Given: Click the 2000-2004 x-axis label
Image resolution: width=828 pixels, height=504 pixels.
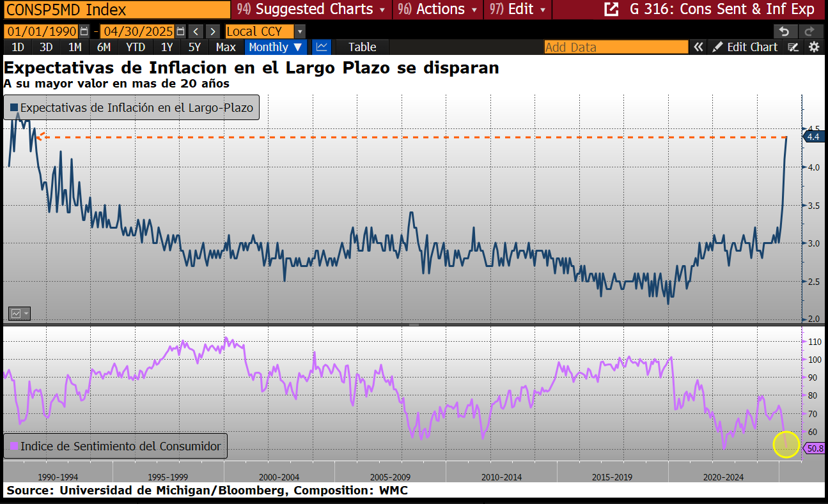Looking at the screenshot, I should (x=279, y=477).
